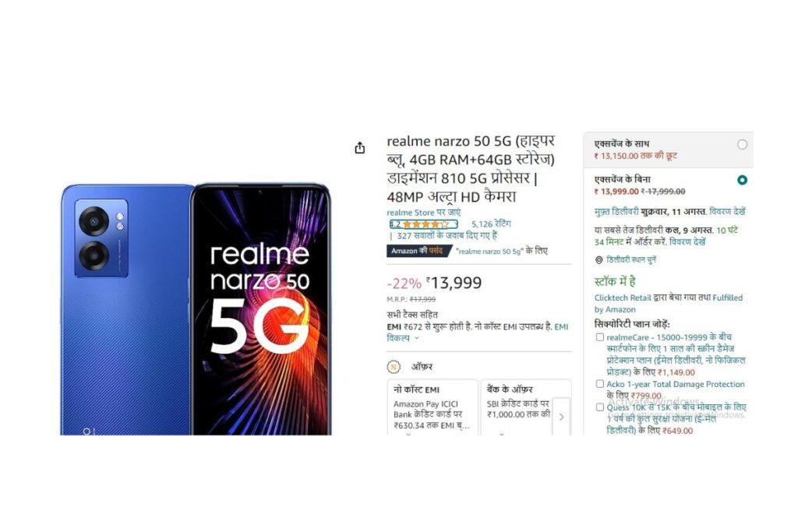Open the rating breakdown popover arrow
The height and width of the screenshot is (532, 798).
(455, 224)
